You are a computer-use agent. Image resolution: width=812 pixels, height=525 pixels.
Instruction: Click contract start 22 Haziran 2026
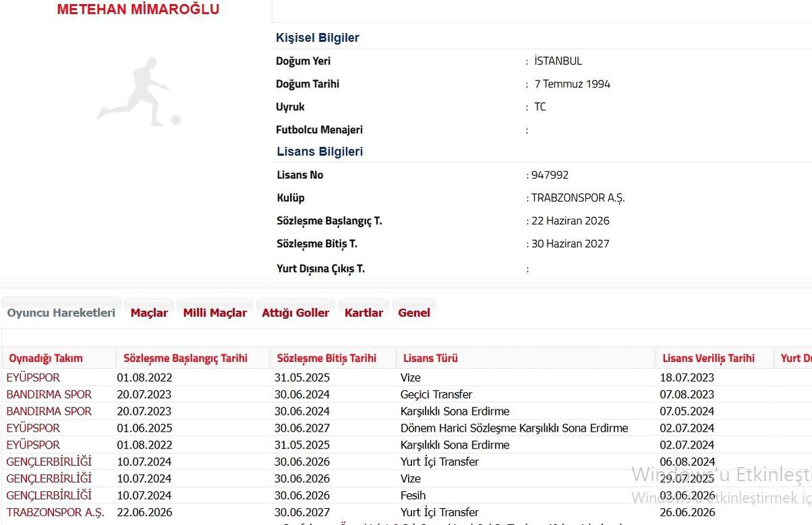570,221
